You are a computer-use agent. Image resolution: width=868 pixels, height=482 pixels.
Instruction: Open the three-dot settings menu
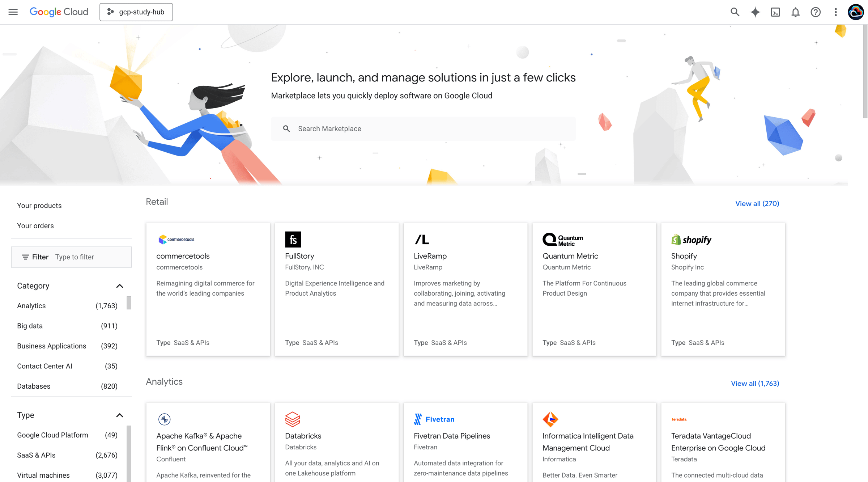coord(836,12)
